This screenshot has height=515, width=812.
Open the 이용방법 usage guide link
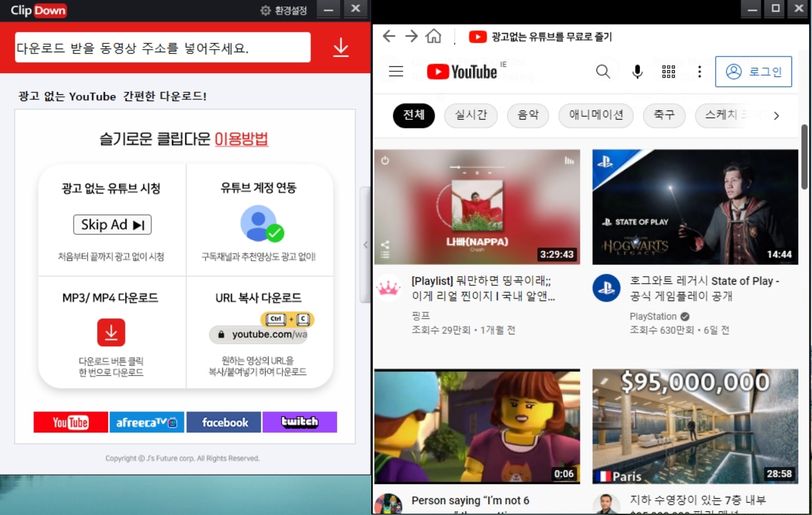click(241, 138)
